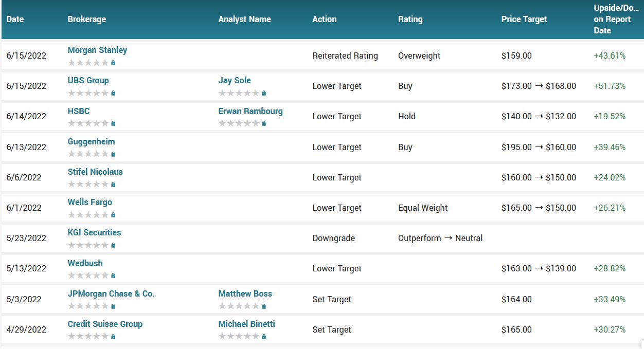The width and height of the screenshot is (644, 349).
Task: Click the Brokerage column header
Action: [86, 19]
